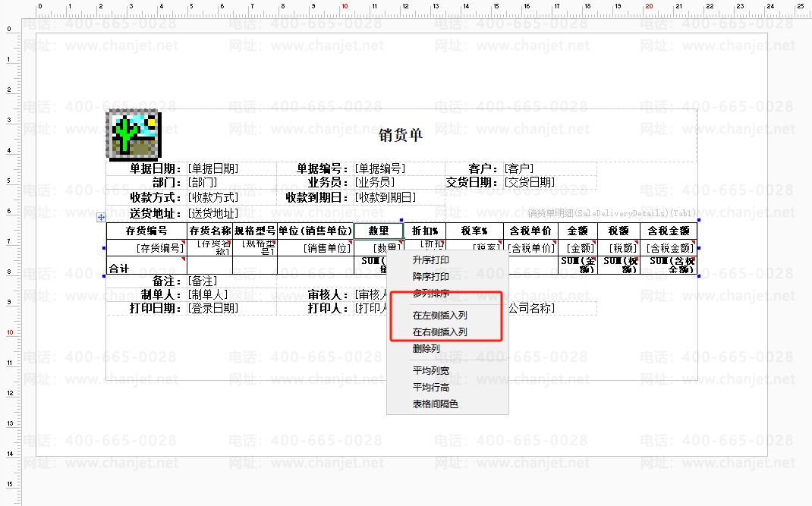Screen dimensions: 812x506
Task: Open 多列排序 menu option
Action: click(x=430, y=293)
